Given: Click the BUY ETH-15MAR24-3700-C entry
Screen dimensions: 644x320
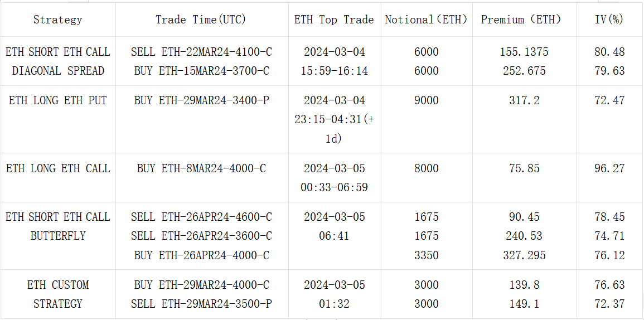Looking at the screenshot, I should 201,71.
